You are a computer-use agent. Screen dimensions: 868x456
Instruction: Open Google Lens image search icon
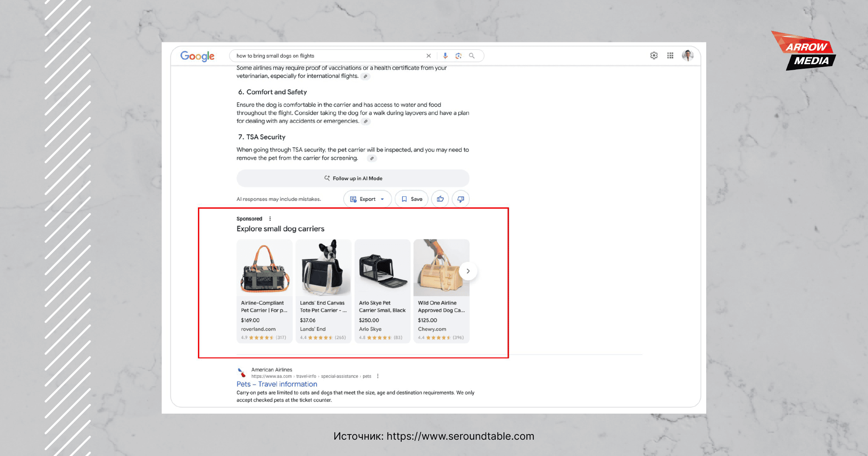[x=458, y=56]
